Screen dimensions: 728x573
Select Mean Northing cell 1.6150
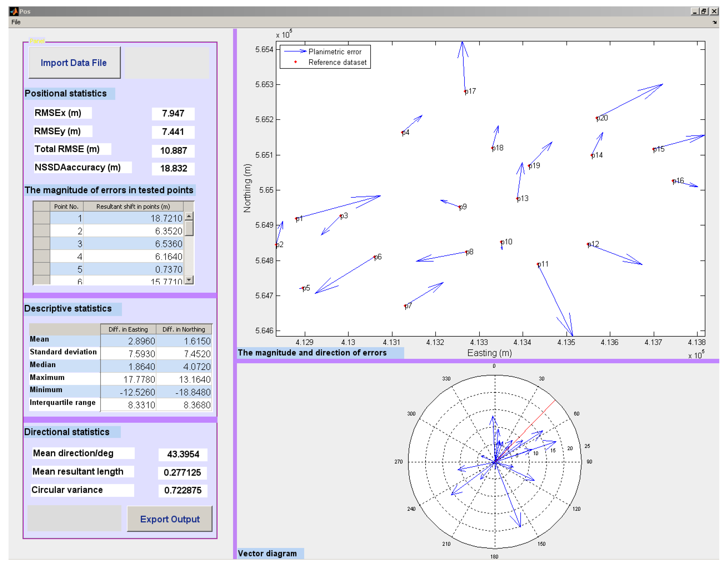[184, 341]
